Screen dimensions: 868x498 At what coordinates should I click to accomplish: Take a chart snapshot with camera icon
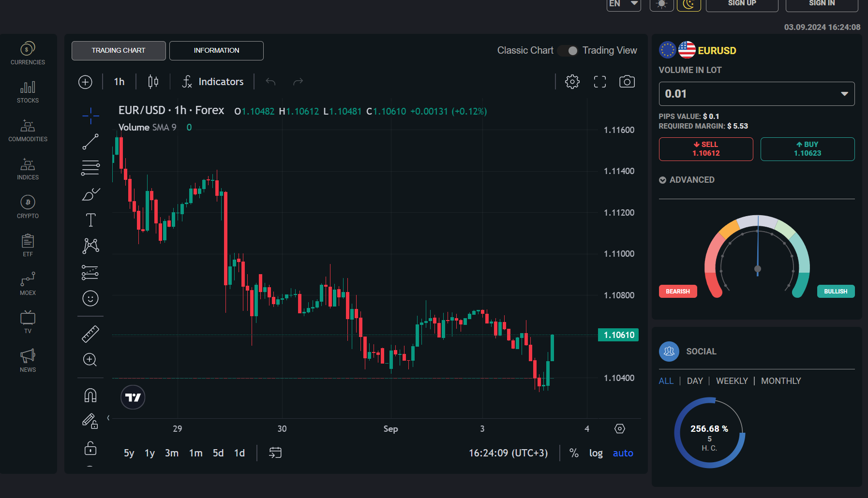coord(627,82)
